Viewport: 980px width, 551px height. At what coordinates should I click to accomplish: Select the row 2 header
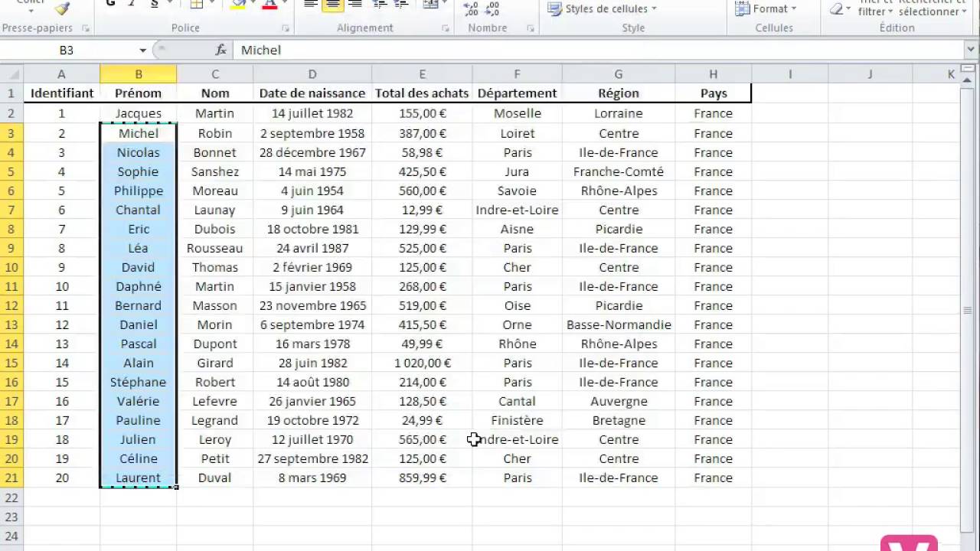click(x=11, y=113)
